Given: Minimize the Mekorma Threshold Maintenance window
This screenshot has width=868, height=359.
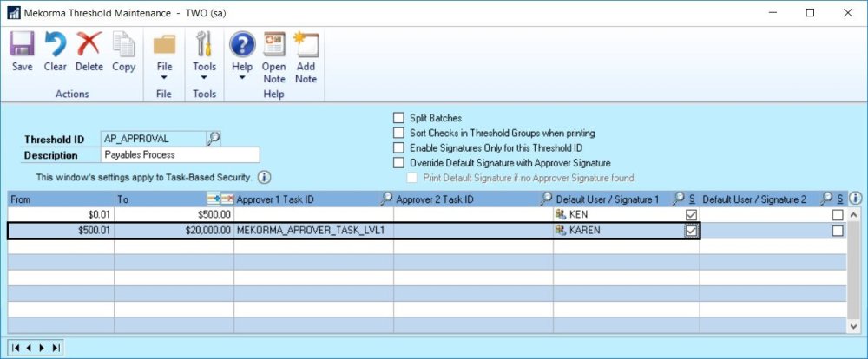Looking at the screenshot, I should (x=773, y=13).
